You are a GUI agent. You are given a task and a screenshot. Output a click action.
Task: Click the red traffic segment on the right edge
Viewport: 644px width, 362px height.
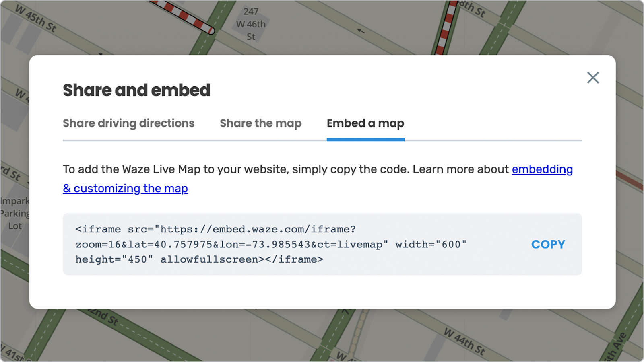click(x=630, y=180)
